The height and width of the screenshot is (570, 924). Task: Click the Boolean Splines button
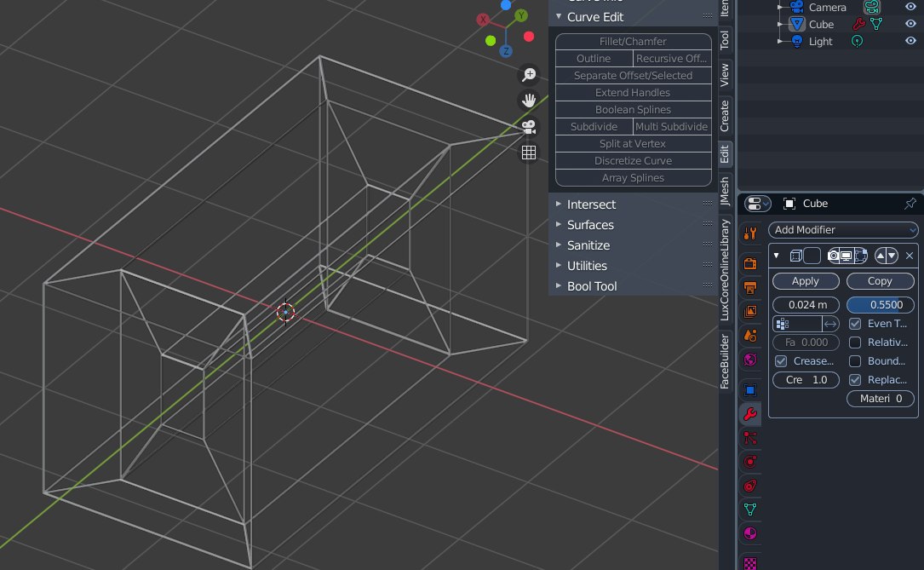click(x=633, y=110)
